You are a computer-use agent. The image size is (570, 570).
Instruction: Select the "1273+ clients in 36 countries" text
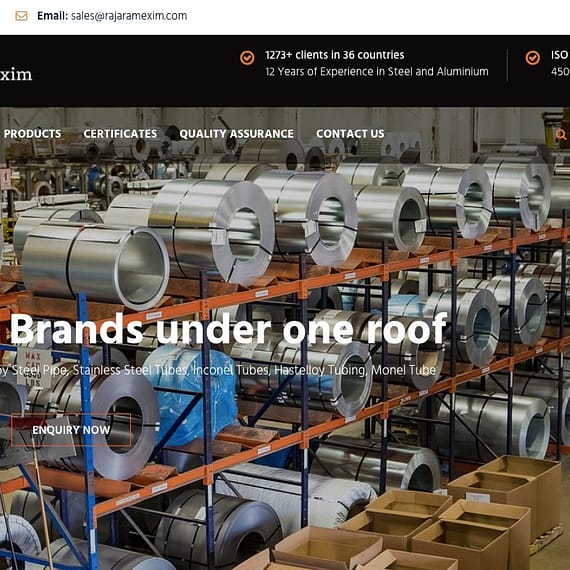click(x=335, y=55)
